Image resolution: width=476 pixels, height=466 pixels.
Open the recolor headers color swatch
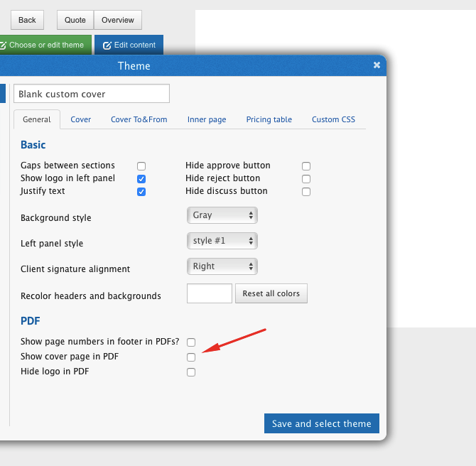(x=209, y=293)
